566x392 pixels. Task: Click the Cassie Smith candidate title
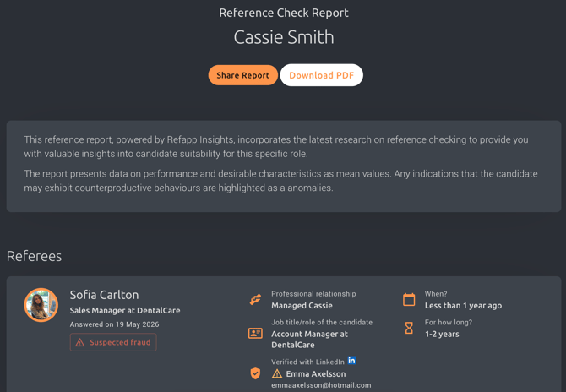point(284,37)
